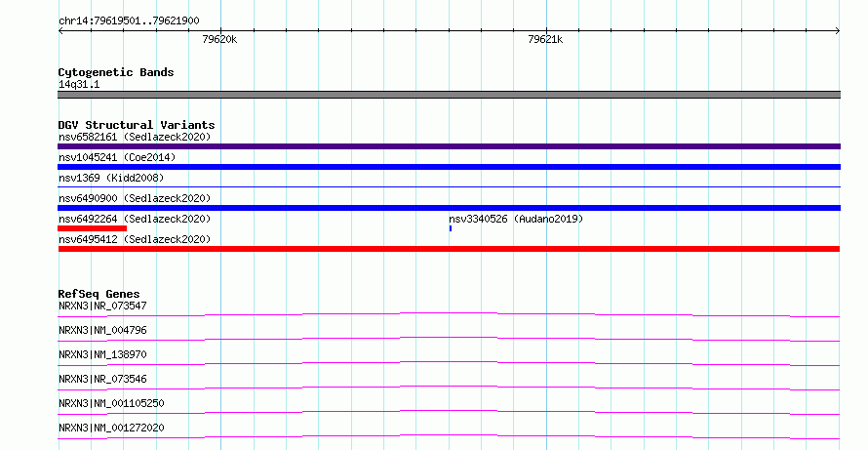The image size is (868, 450).
Task: Select the NRXN3|NM_004796 magenta intron line
Action: point(449,339)
